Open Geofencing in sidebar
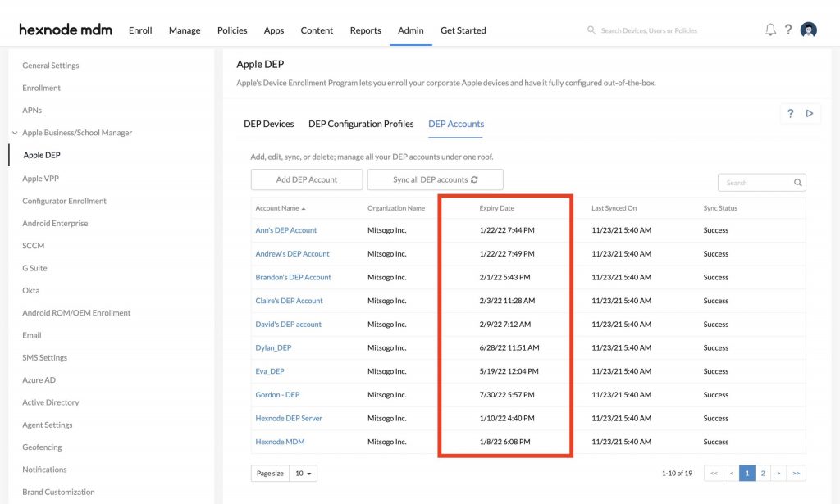This screenshot has width=840, height=504. coord(42,447)
